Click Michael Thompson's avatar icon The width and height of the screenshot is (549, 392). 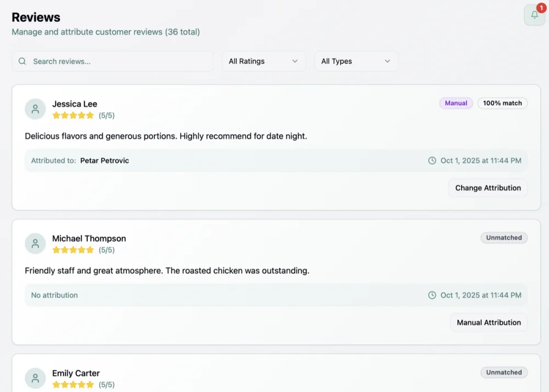(x=35, y=243)
